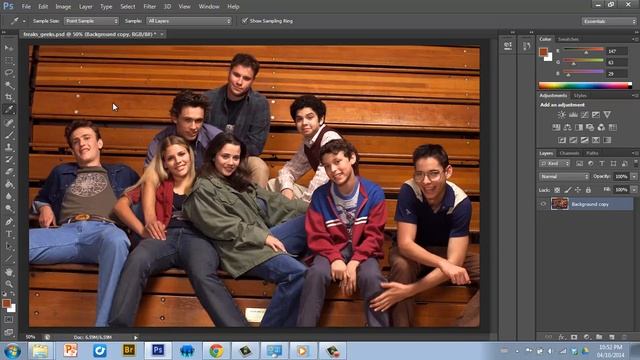Switch to the Channels tab
Screen dimensions: 640x360
pyautogui.click(x=569, y=153)
